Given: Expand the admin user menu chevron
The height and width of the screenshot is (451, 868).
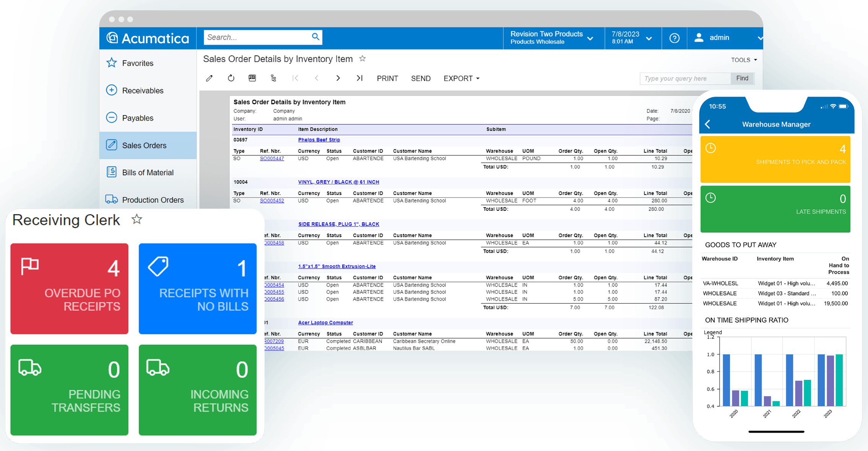Looking at the screenshot, I should click(x=760, y=38).
